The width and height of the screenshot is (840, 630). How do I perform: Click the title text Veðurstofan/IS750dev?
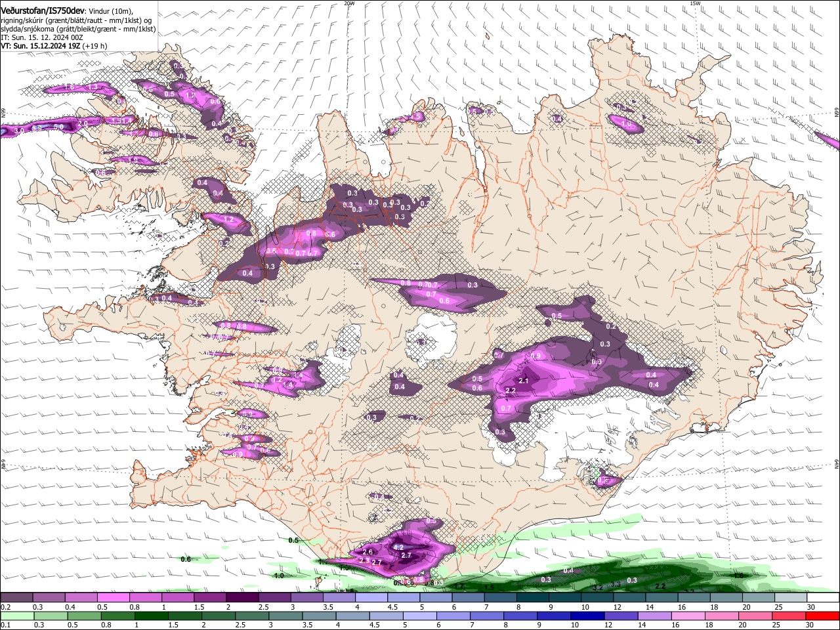[43, 11]
